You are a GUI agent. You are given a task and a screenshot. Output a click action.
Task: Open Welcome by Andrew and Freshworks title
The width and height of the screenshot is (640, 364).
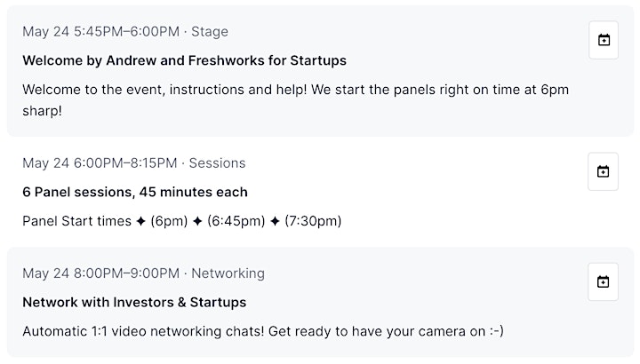tap(185, 60)
